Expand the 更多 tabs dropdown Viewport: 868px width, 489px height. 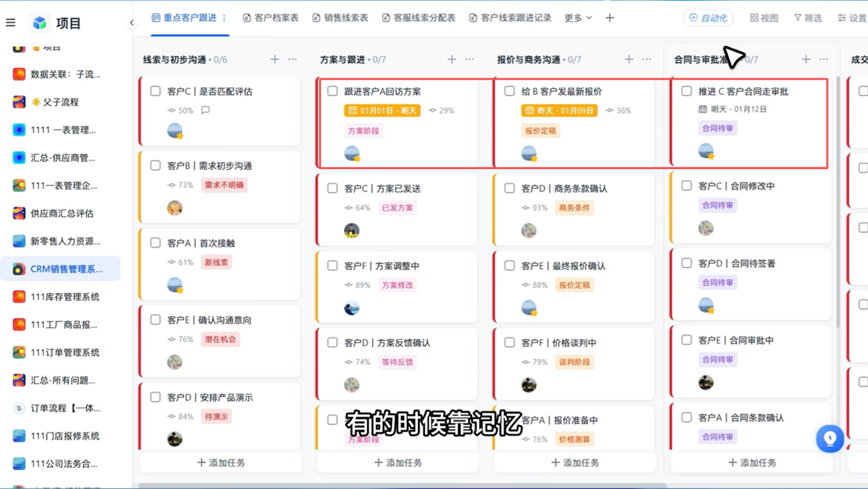coord(578,18)
